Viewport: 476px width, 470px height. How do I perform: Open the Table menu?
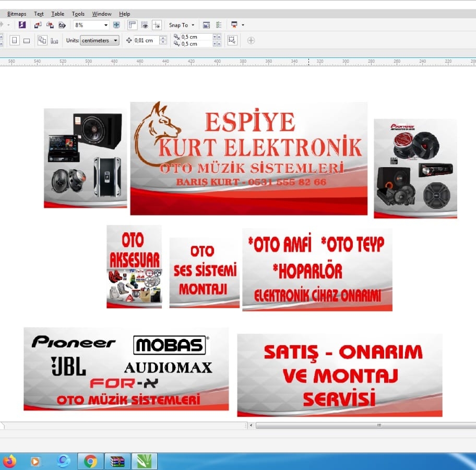pyautogui.click(x=57, y=14)
